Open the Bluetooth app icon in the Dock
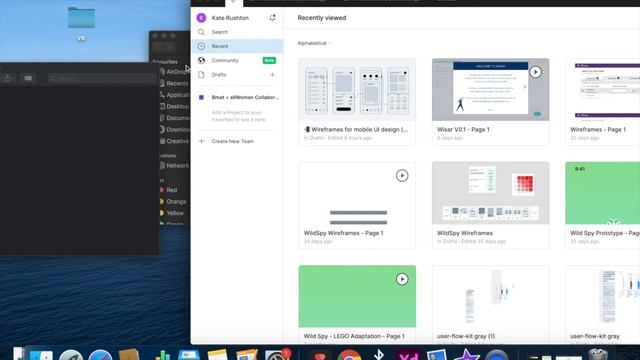This screenshot has height=360, width=640. point(379,354)
